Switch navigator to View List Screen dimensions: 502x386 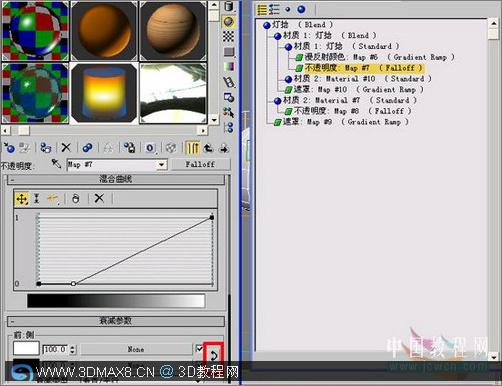[x=262, y=9]
